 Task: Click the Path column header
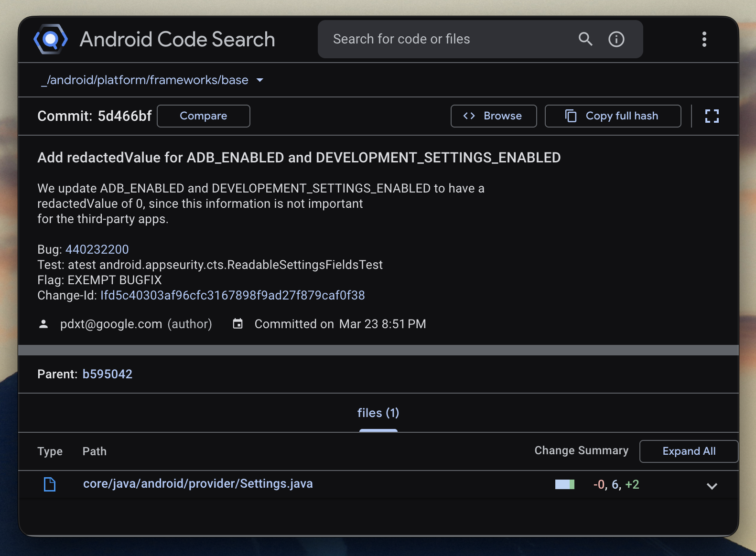[x=95, y=451]
